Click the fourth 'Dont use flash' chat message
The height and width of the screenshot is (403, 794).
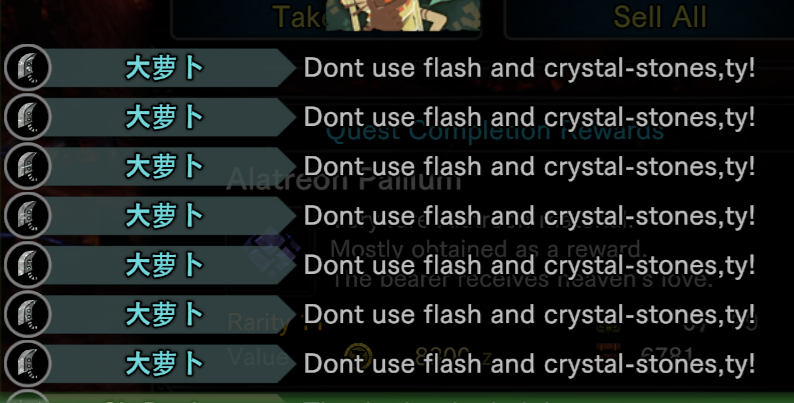click(530, 216)
